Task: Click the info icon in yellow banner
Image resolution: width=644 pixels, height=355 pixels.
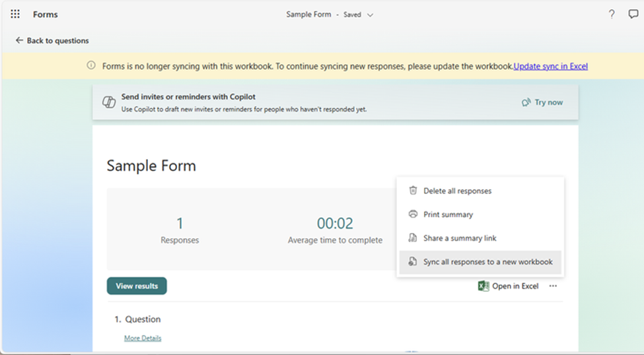Action: (91, 66)
